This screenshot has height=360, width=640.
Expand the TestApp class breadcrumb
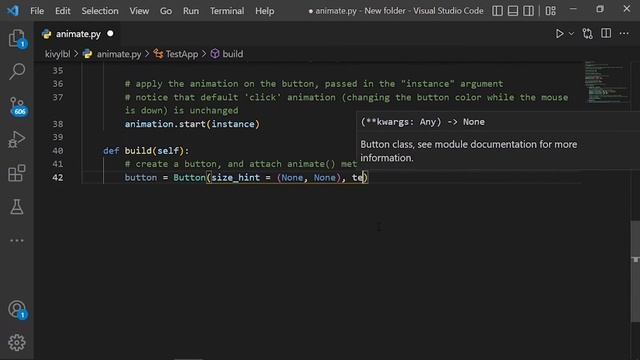click(x=182, y=54)
